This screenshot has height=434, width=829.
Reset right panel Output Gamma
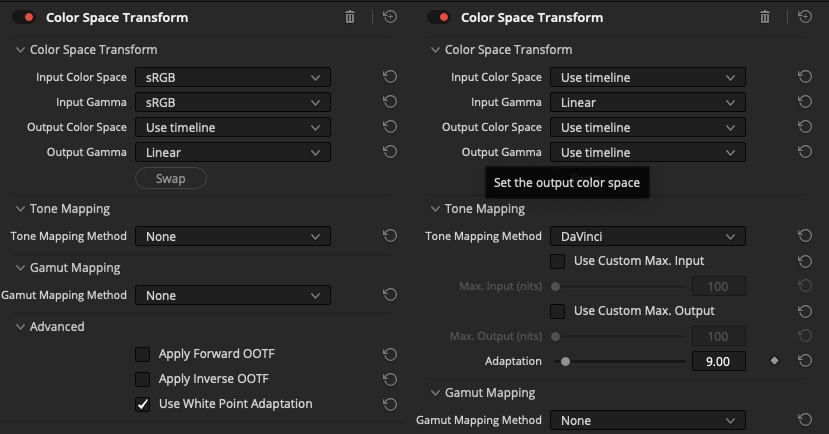[x=805, y=152]
